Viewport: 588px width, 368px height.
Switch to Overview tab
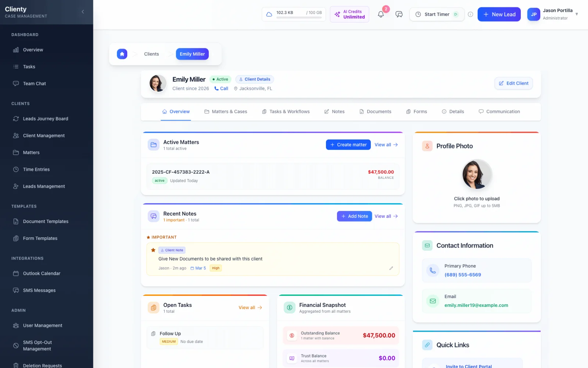point(176,112)
